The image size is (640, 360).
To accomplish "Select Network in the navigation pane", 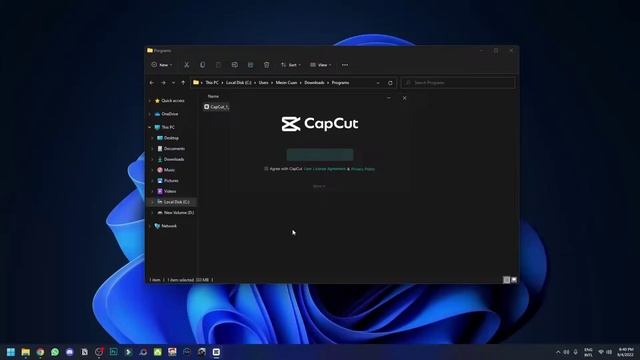I will (x=169, y=226).
